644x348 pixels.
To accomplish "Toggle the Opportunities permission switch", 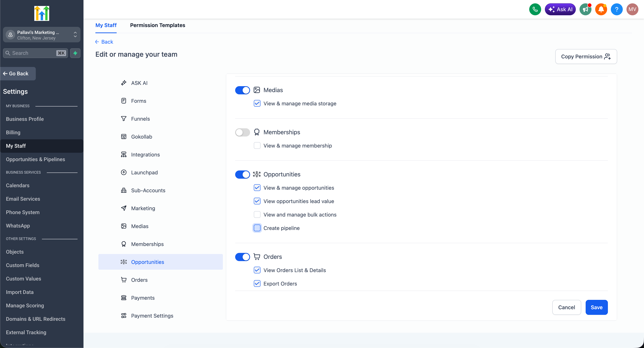I will (x=242, y=174).
